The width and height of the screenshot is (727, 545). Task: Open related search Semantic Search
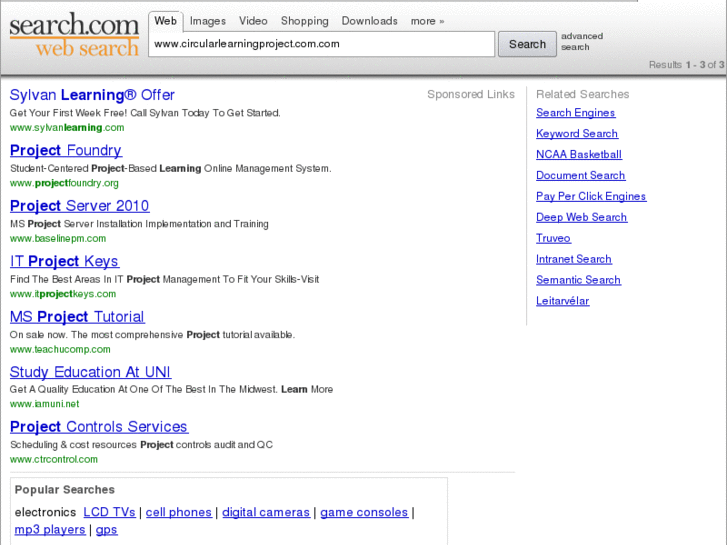(x=578, y=280)
